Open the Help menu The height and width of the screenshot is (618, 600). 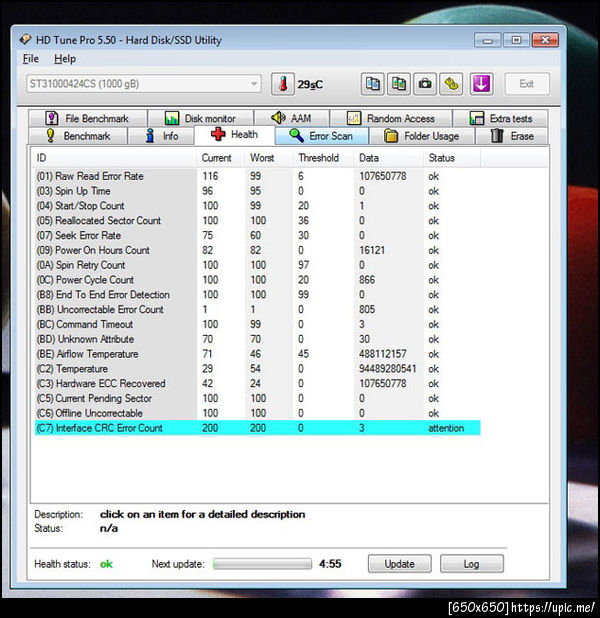point(65,59)
